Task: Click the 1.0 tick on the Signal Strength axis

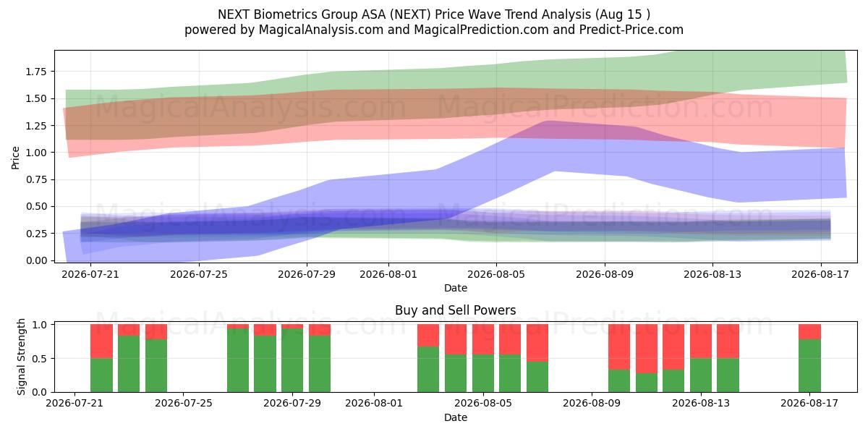Action: coord(41,325)
